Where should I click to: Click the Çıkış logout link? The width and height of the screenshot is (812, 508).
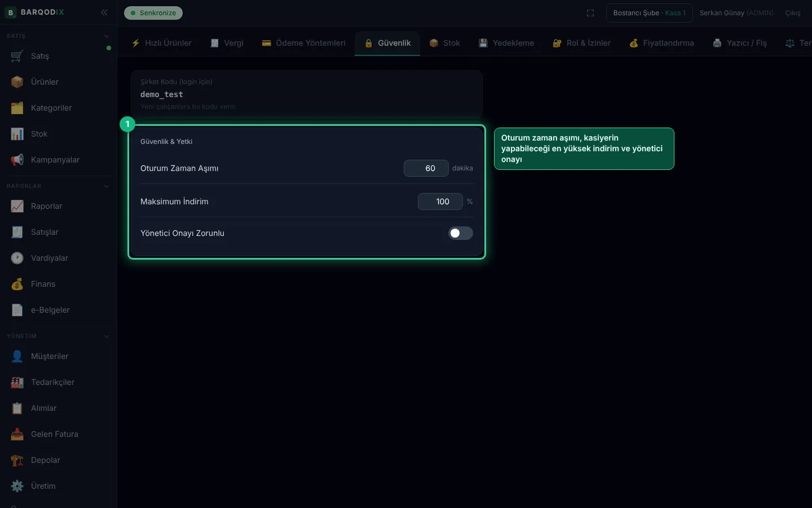[793, 13]
